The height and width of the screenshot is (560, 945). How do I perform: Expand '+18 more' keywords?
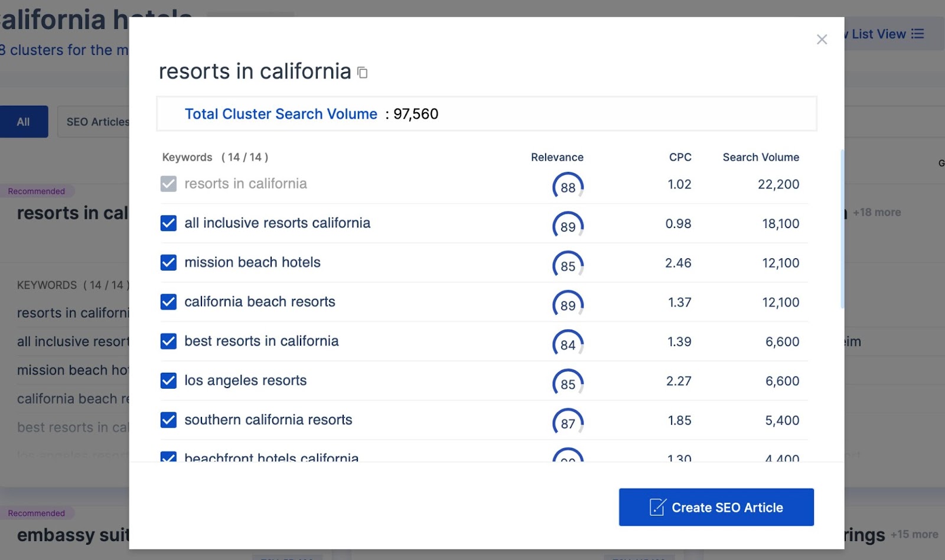[x=876, y=212]
